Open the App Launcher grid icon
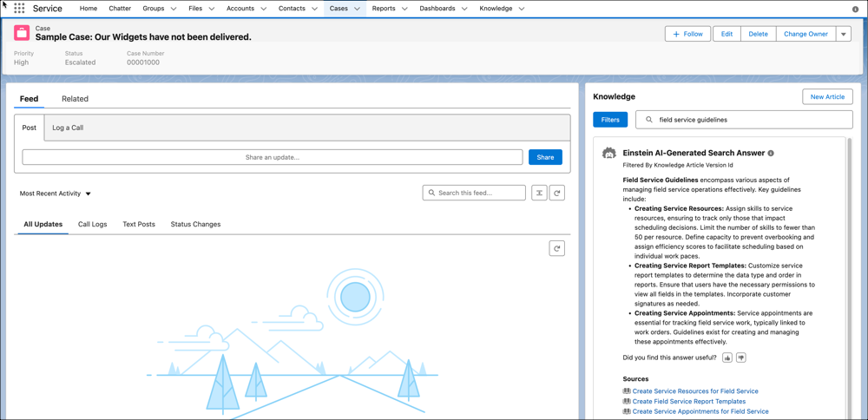868x420 pixels. (19, 9)
